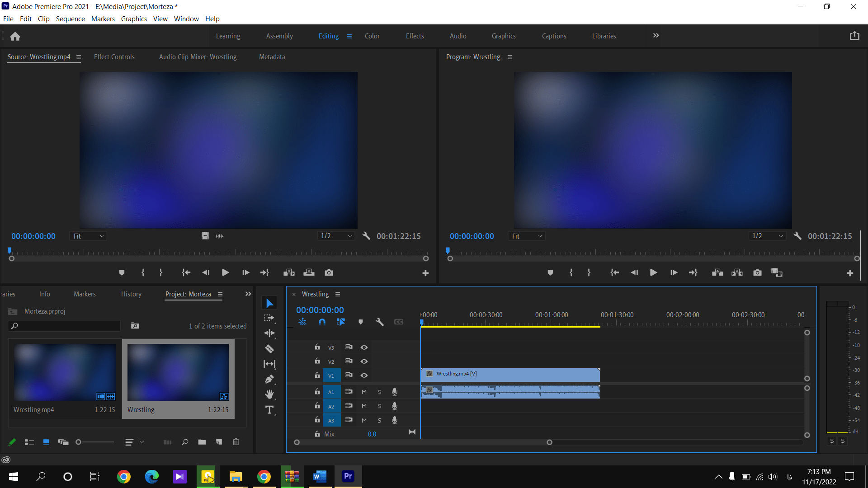Toggle V2 track visibility eye icon

click(x=364, y=361)
